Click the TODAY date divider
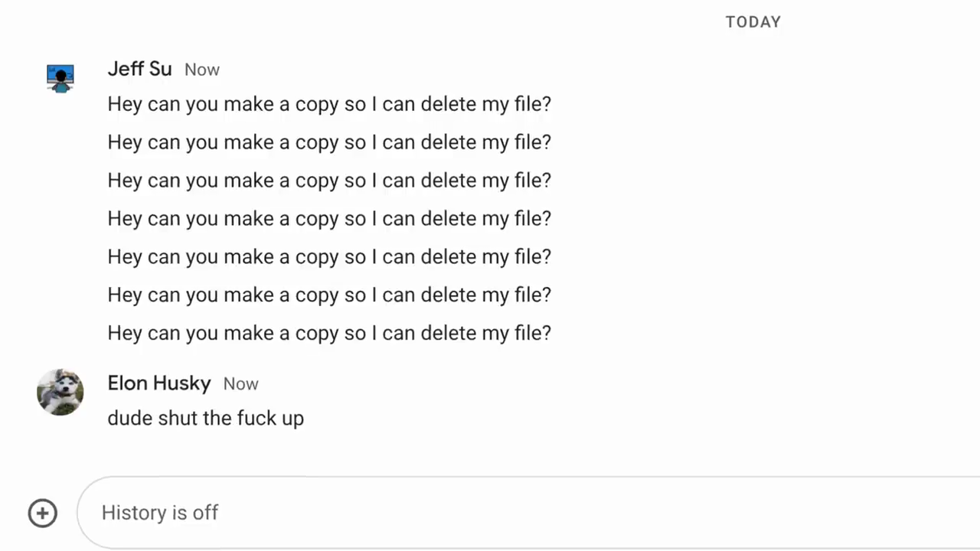The image size is (980, 551). (x=753, y=22)
